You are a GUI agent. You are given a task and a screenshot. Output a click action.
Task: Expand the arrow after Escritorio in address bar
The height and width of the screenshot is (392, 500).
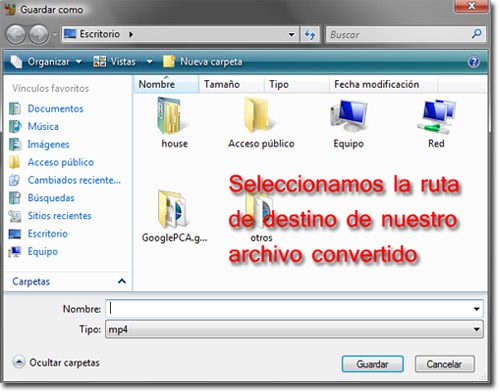[131, 34]
